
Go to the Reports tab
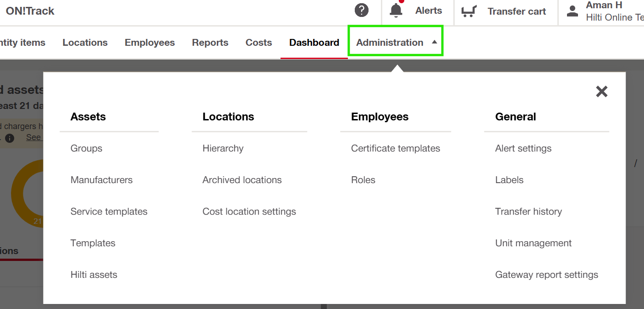[210, 43]
